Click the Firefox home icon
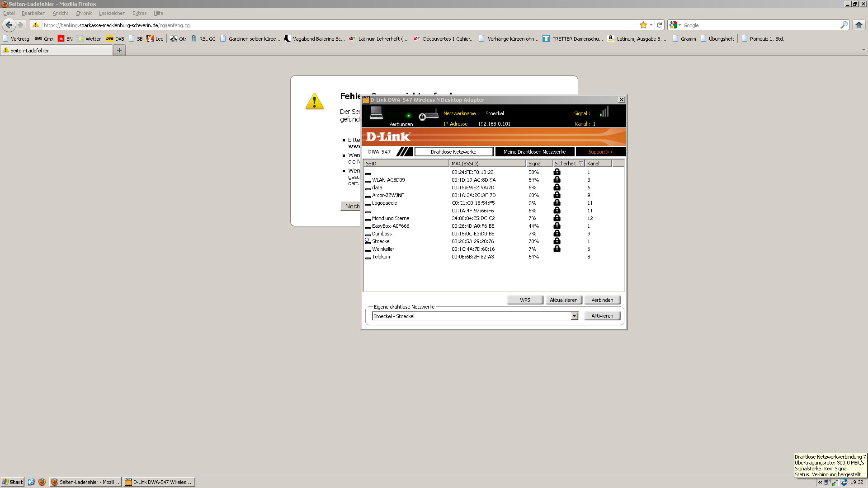Viewport: 868px width, 488px height. [x=859, y=25]
